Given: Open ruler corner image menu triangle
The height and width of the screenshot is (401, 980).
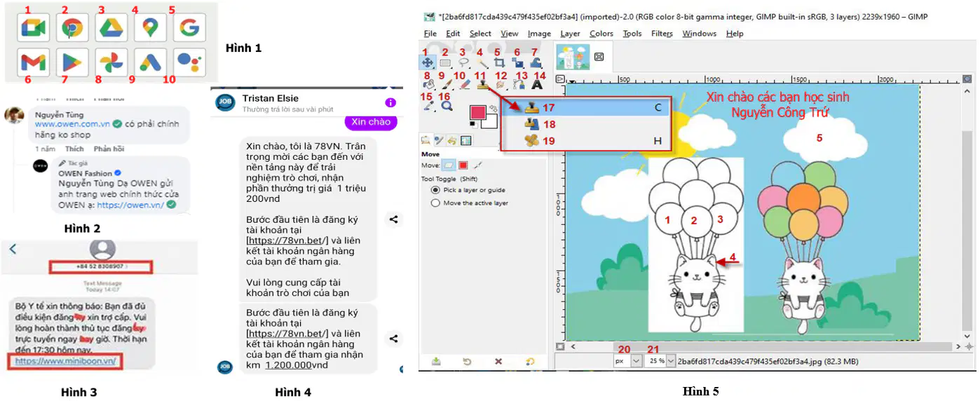Looking at the screenshot, I should [559, 79].
